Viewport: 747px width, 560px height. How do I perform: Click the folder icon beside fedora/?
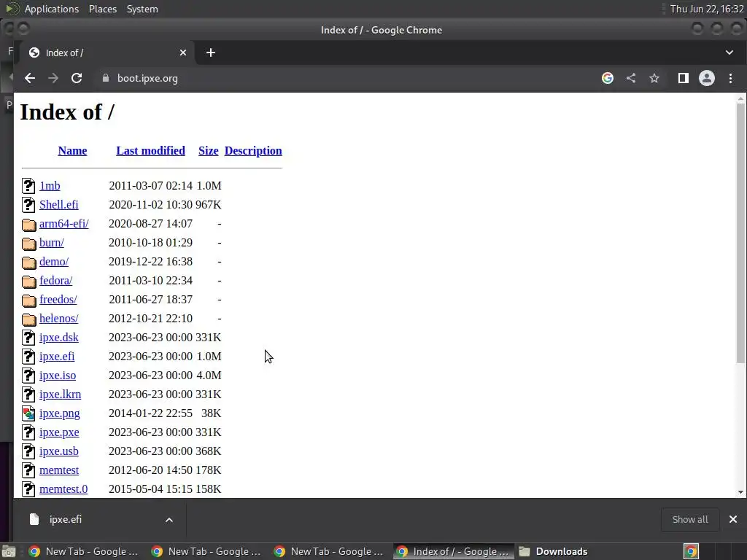click(x=28, y=281)
